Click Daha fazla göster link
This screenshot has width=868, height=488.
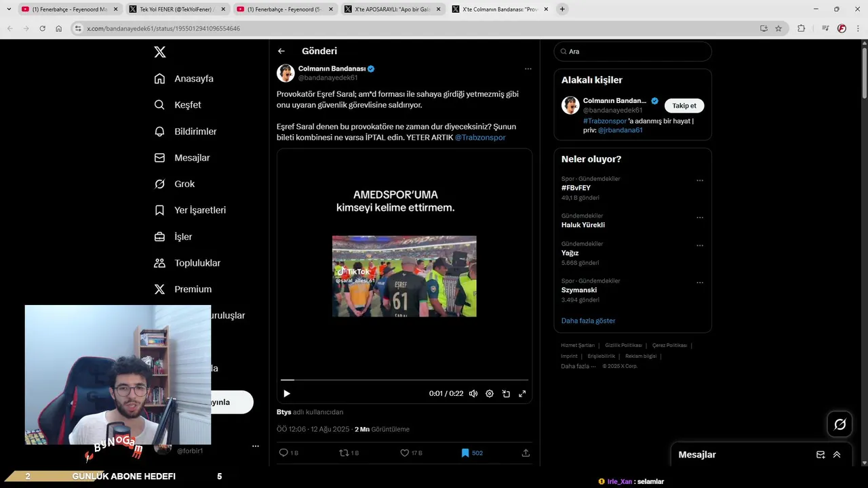[x=588, y=321]
